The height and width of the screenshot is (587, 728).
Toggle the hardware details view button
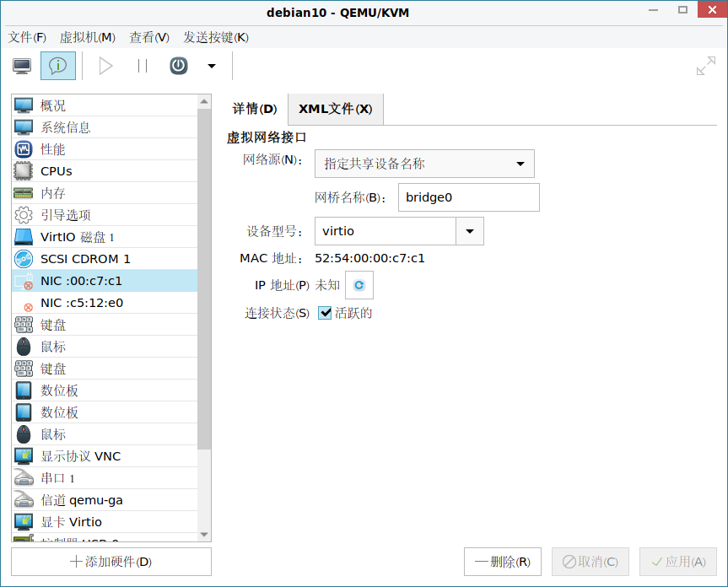pyautogui.click(x=58, y=66)
